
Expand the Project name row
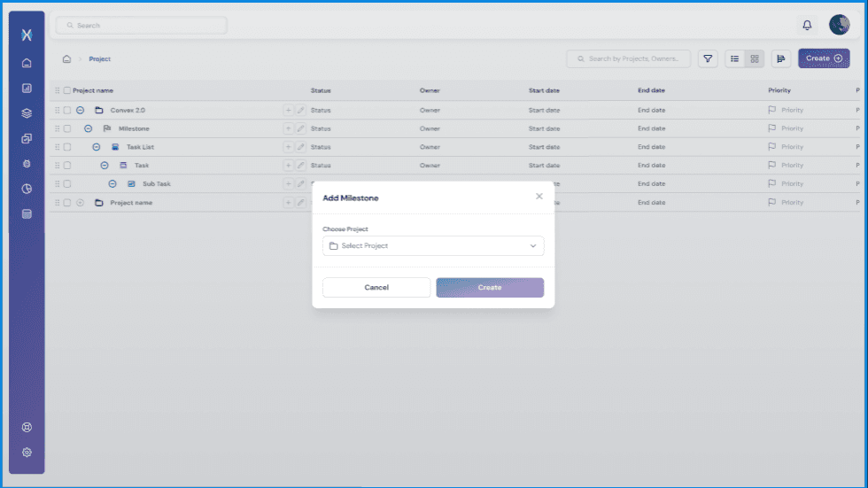point(81,203)
